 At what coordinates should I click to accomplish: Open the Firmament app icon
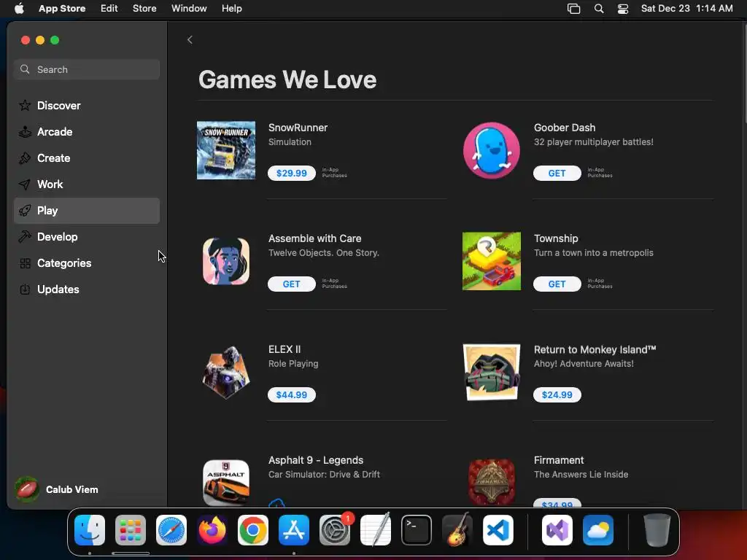491,483
